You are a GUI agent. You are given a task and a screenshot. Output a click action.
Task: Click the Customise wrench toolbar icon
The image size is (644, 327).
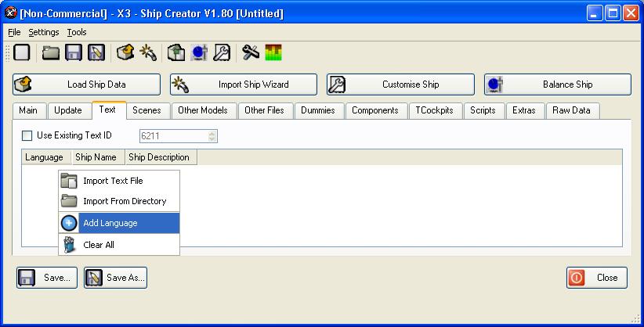pos(222,53)
